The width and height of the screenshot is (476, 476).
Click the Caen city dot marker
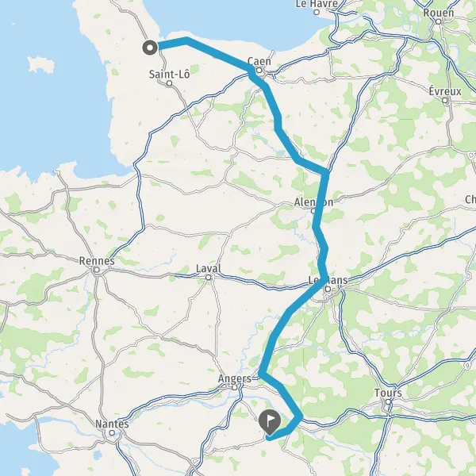point(259,71)
